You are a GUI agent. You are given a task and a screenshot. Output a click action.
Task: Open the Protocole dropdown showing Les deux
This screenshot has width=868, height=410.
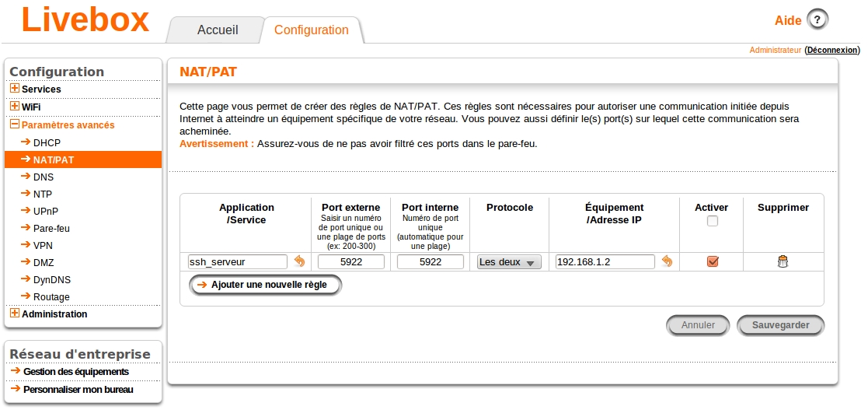(x=509, y=262)
